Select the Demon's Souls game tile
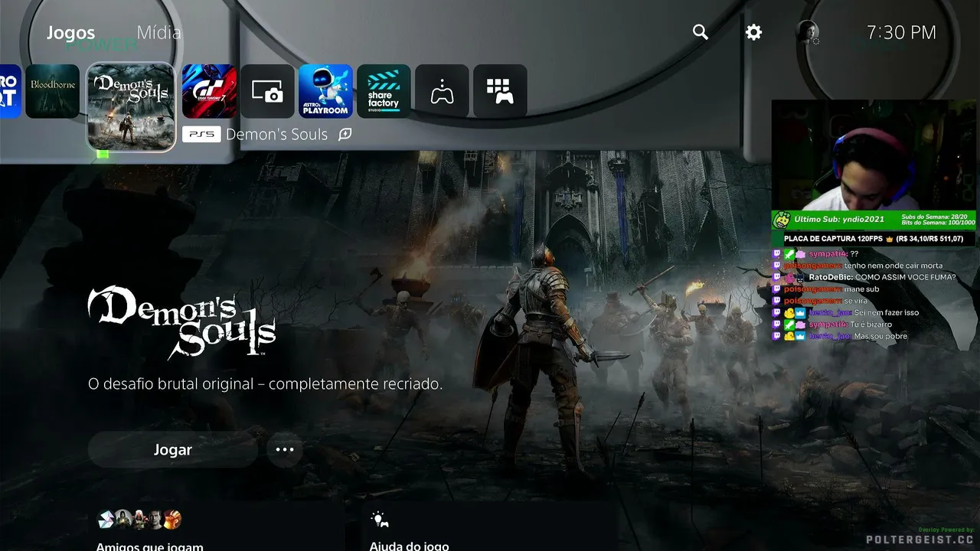Viewport: 980px width, 551px height. (131, 106)
